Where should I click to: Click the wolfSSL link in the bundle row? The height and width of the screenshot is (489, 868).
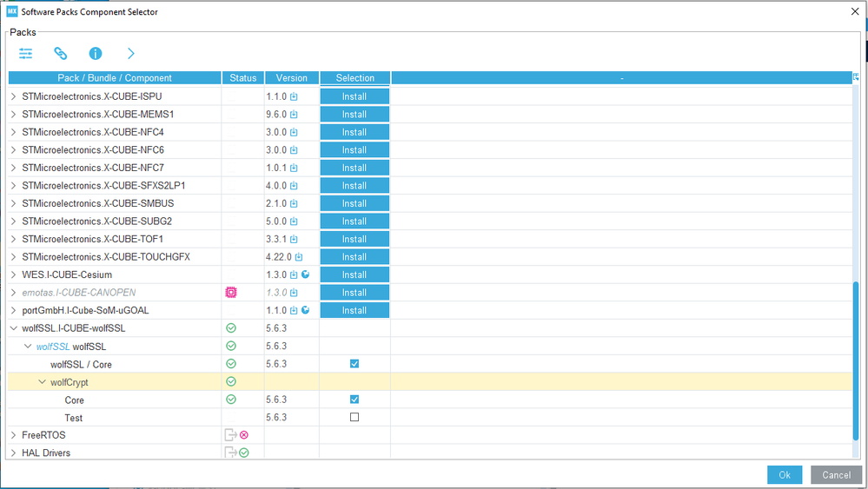tap(53, 347)
